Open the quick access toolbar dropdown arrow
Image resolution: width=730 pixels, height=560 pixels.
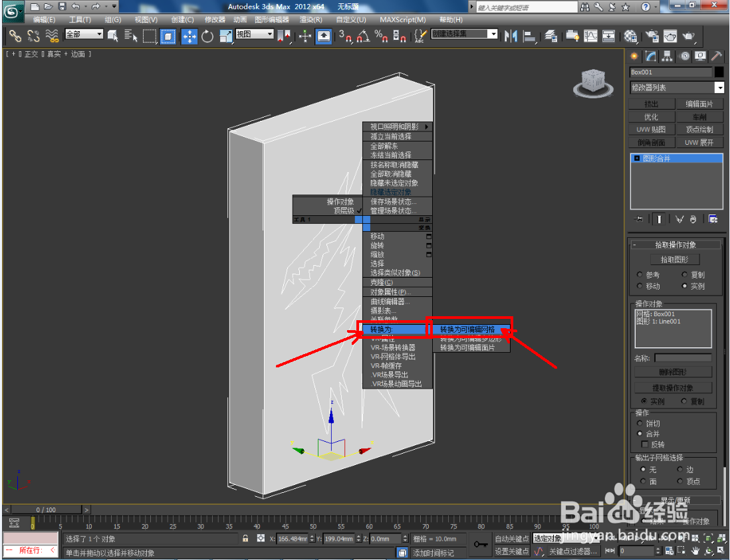[x=114, y=7]
